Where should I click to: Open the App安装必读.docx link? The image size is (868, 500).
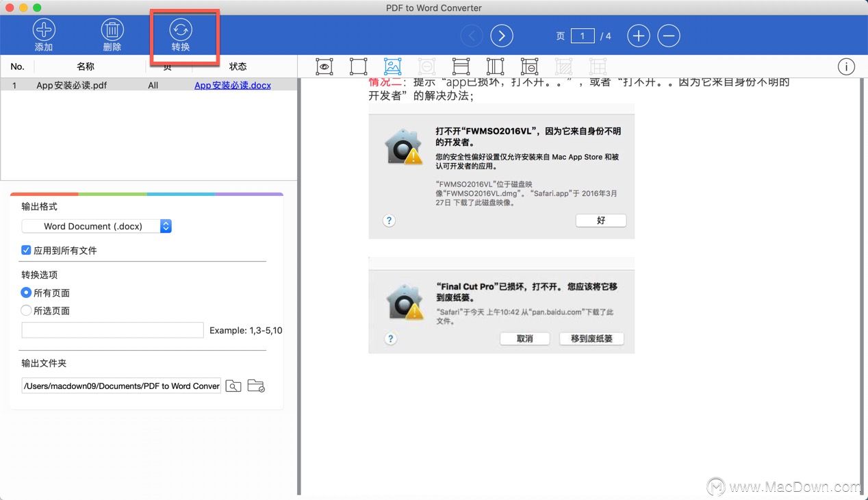point(233,86)
